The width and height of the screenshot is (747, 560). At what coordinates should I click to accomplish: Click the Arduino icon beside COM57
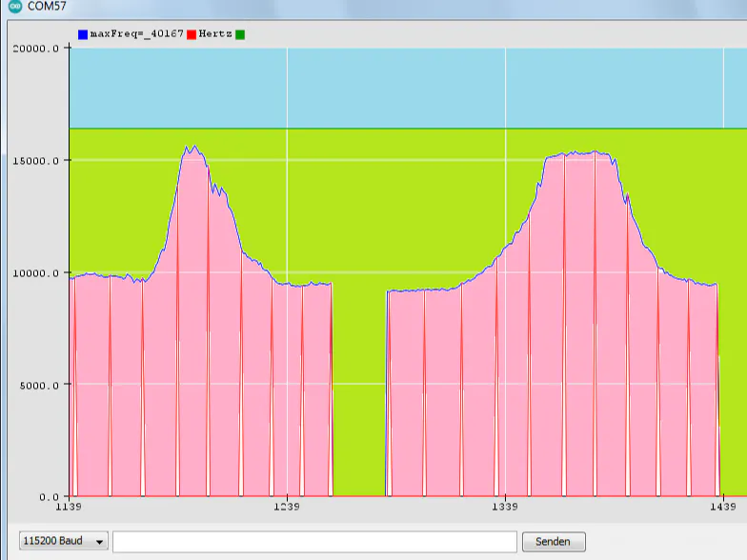(15, 6)
